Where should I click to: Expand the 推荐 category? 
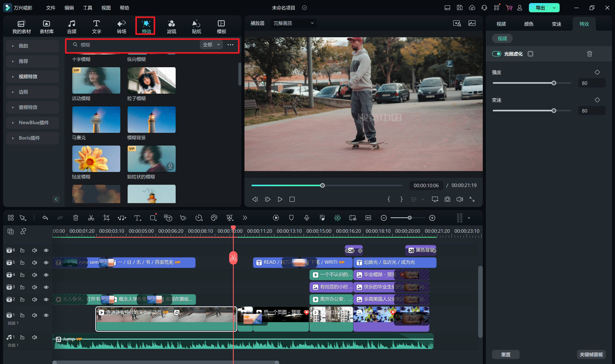tap(32, 61)
